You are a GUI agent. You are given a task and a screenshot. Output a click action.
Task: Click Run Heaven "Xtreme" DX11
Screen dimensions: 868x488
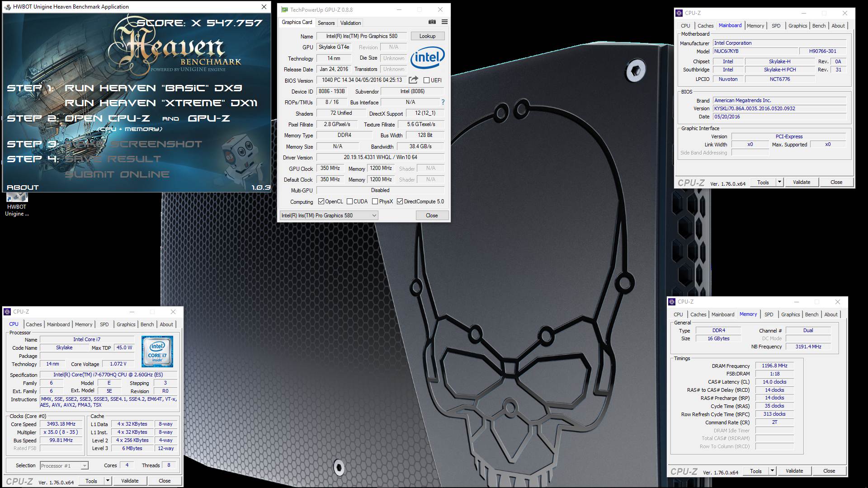coord(160,103)
